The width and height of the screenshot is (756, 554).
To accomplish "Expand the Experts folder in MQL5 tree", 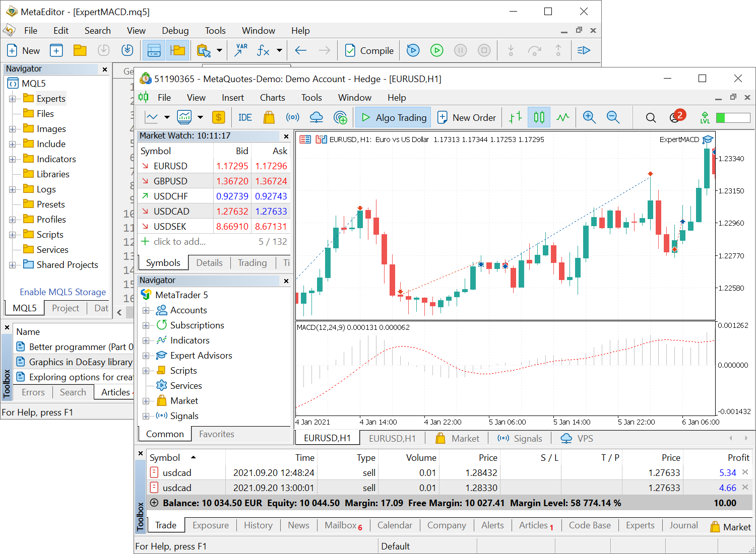I will (x=13, y=99).
